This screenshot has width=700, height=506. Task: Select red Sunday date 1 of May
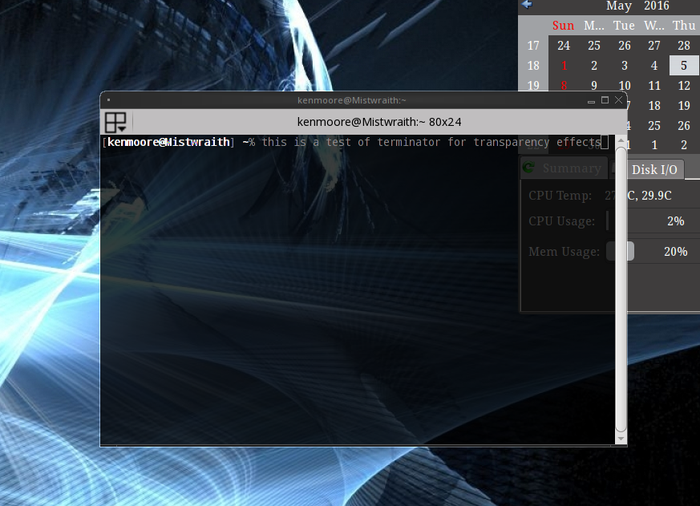tap(564, 65)
